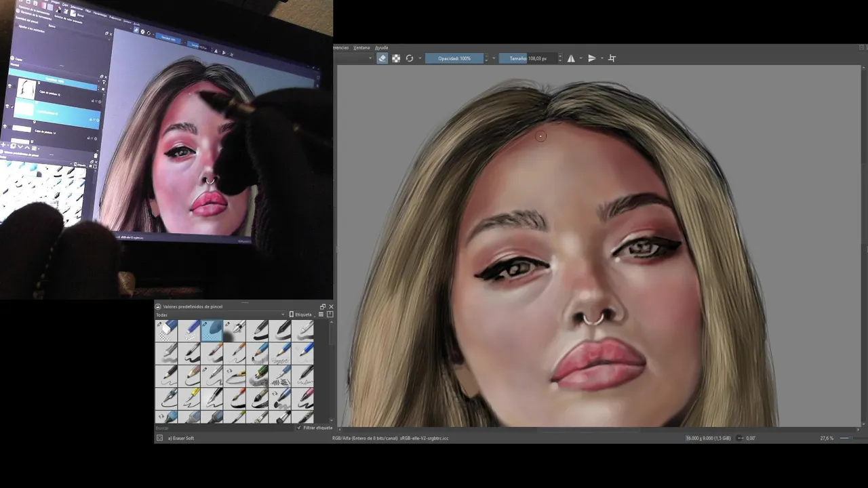Open the Ventana menu
Screen dimensions: 868x488
tap(361, 47)
